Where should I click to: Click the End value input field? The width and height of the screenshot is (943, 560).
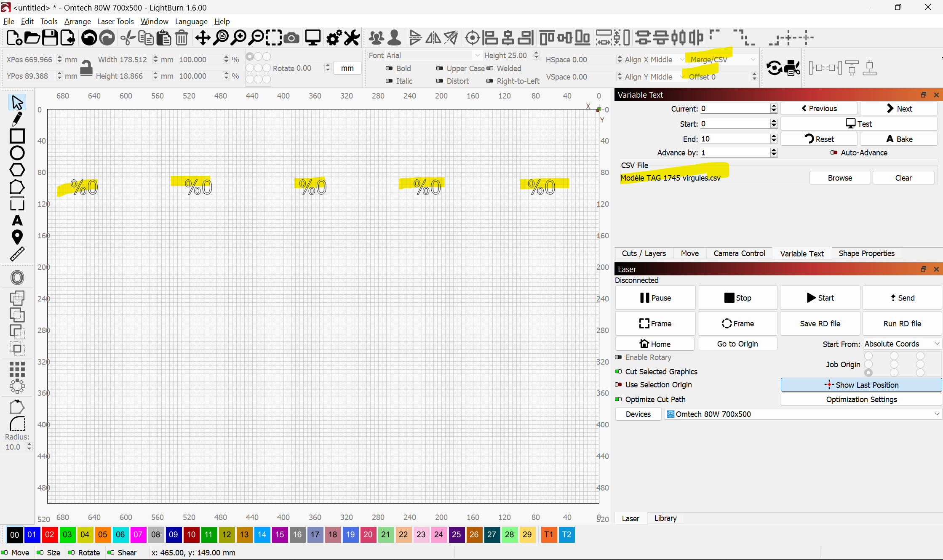click(x=735, y=139)
